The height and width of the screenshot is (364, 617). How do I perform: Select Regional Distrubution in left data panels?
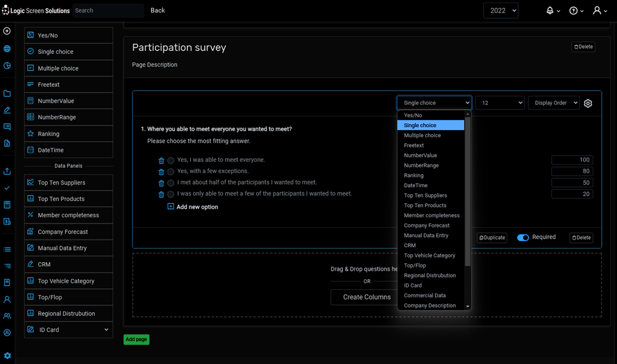click(x=68, y=313)
